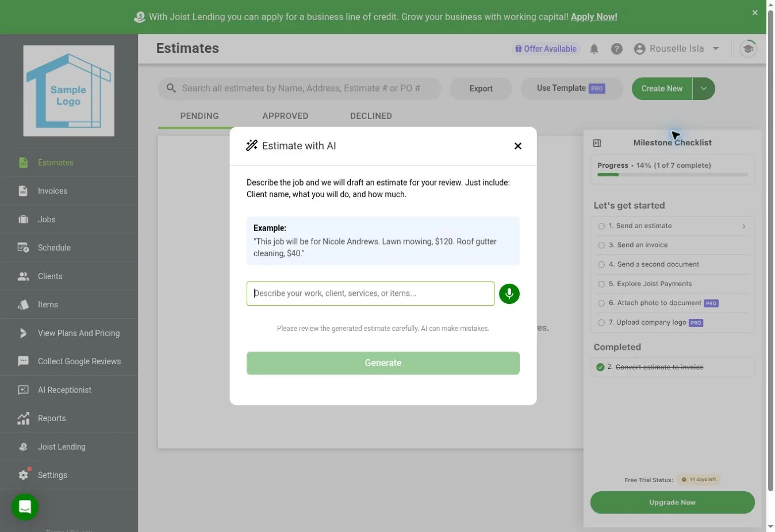Click the Clients people icon
The width and height of the screenshot is (775, 532).
click(x=23, y=276)
